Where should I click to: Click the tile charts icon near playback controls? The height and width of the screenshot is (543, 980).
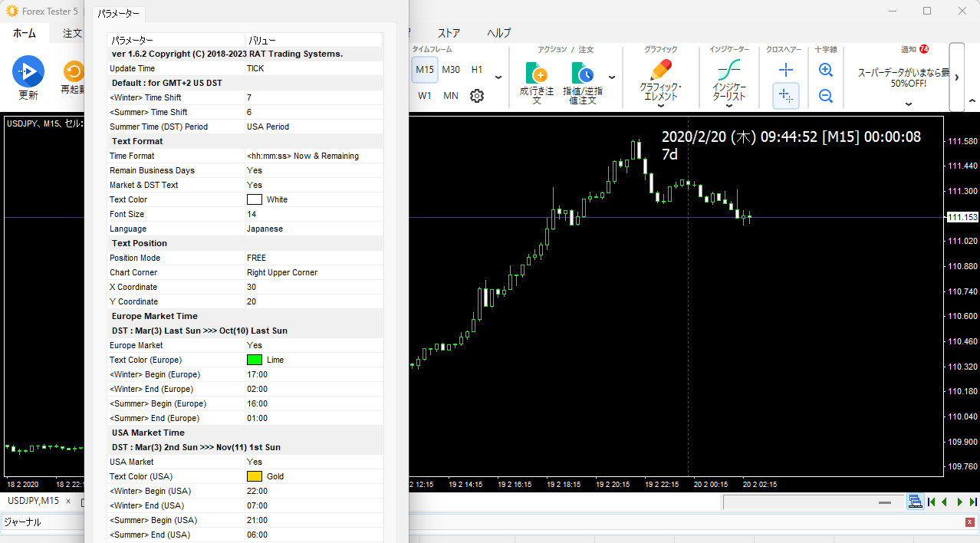[916, 501]
